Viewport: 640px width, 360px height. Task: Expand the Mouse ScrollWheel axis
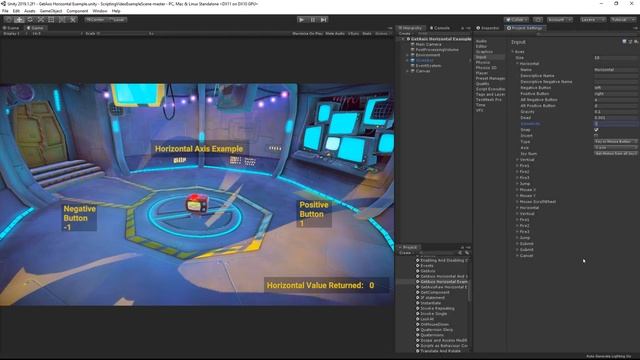pyautogui.click(x=517, y=202)
